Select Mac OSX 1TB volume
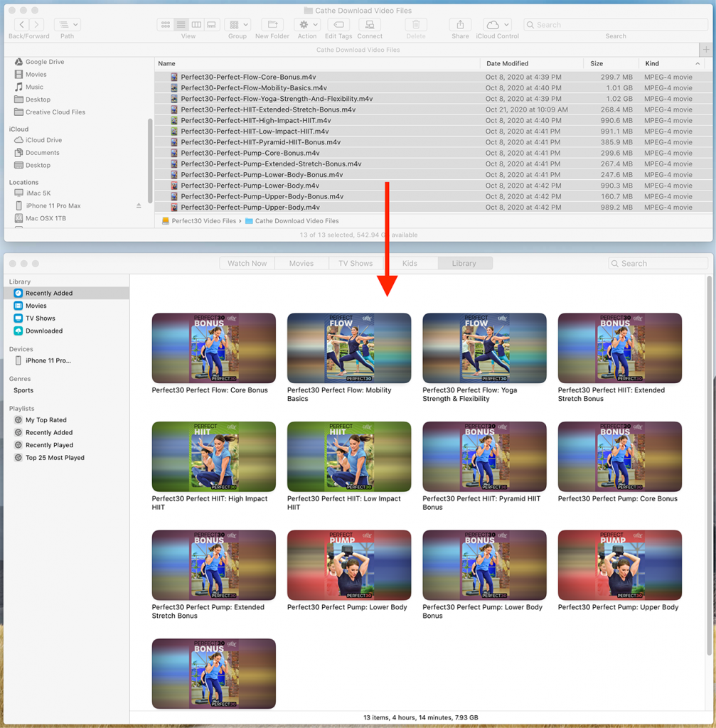The height and width of the screenshot is (728, 716). click(x=46, y=218)
